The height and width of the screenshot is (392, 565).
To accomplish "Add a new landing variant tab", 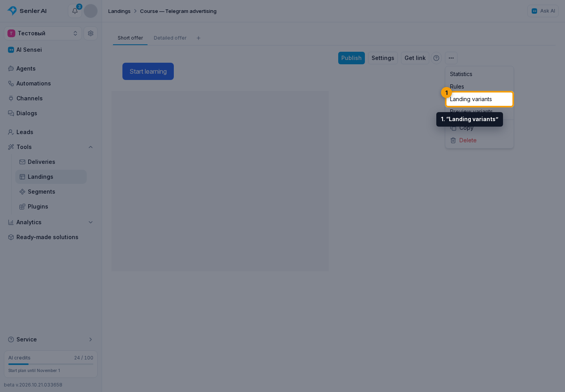I will click(x=199, y=38).
